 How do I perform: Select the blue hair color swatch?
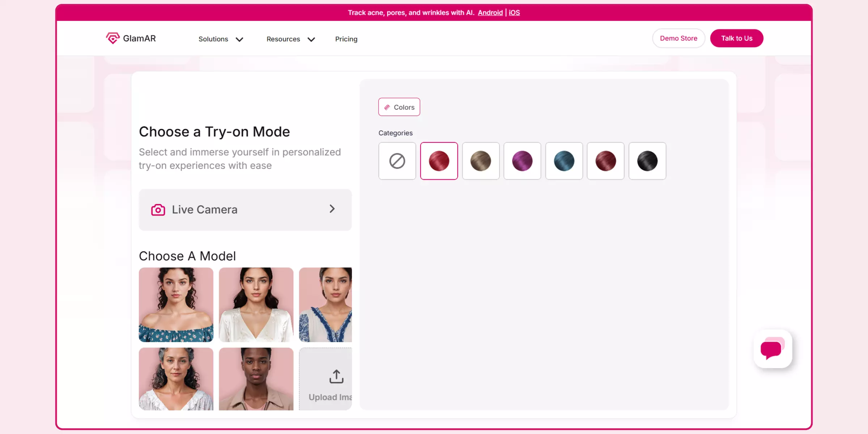pyautogui.click(x=564, y=161)
